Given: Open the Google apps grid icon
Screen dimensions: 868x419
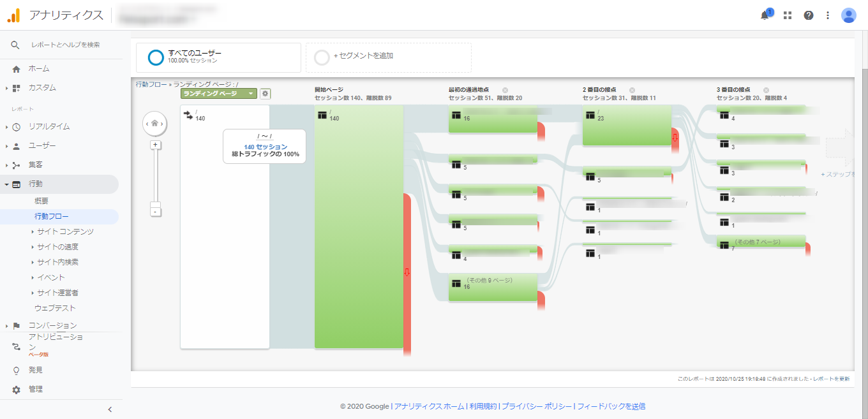Looking at the screenshot, I should (x=788, y=15).
